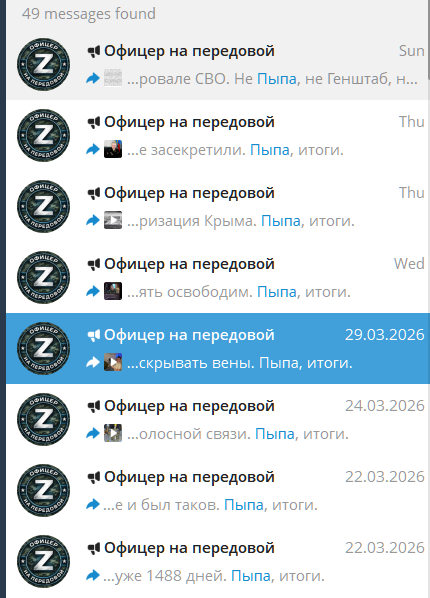The image size is (430, 598).
Task: Open the photo thumbnail in the «засекретили» message
Action: [113, 149]
